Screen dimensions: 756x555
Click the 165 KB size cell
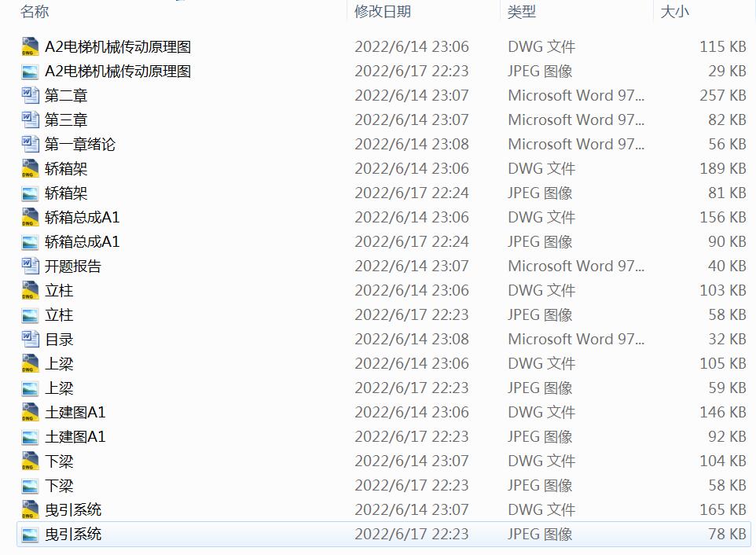coord(723,509)
